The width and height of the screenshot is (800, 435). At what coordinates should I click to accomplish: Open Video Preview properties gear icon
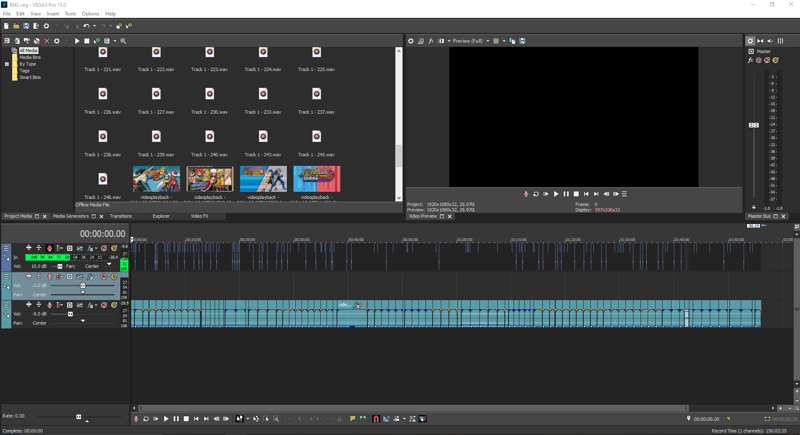[411, 41]
